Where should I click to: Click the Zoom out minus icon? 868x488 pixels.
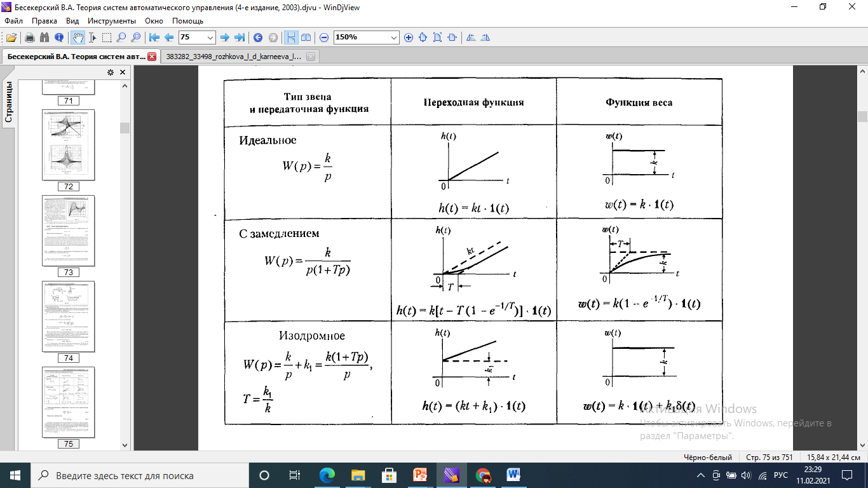[x=324, y=37]
